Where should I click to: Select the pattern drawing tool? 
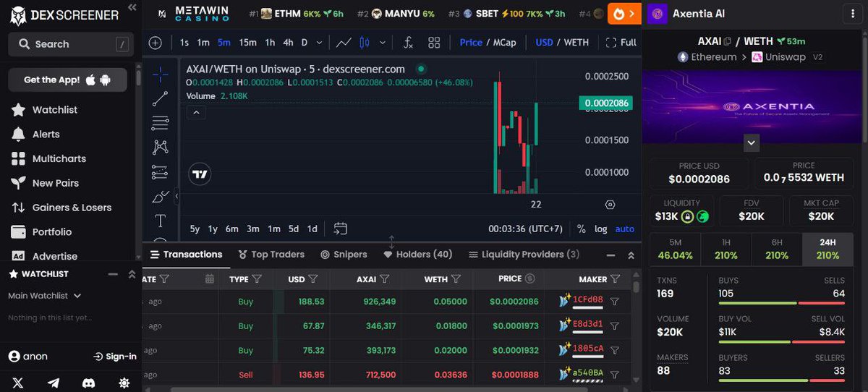click(x=160, y=147)
